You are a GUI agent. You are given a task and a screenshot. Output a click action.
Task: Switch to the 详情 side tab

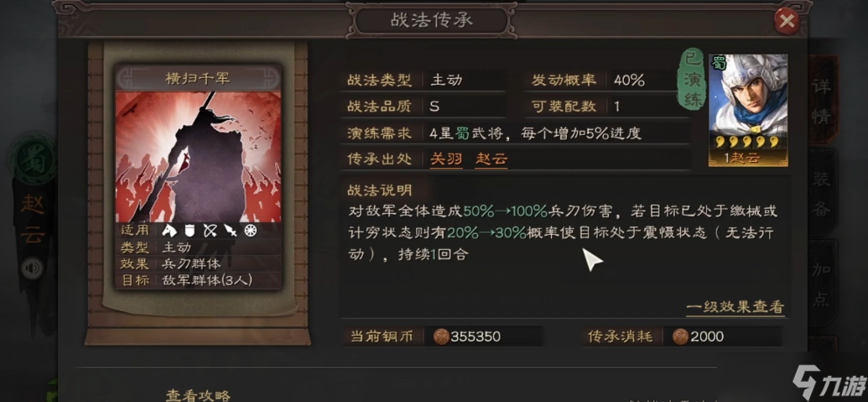pyautogui.click(x=821, y=102)
